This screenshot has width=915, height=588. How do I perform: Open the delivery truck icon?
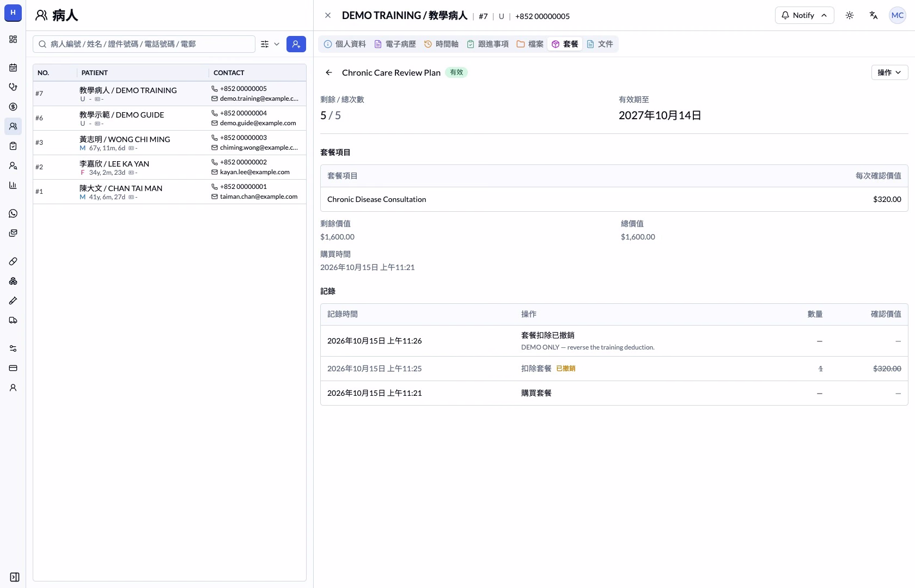coord(13,320)
